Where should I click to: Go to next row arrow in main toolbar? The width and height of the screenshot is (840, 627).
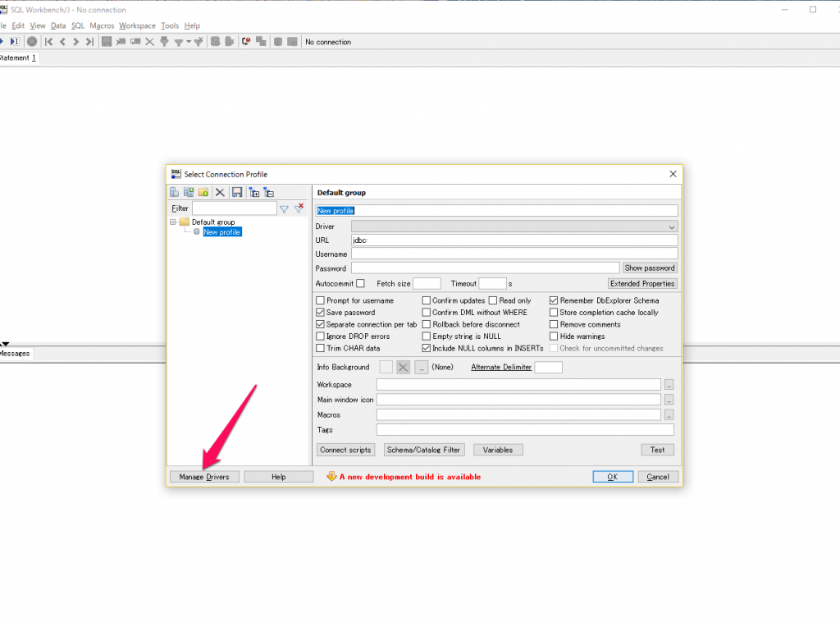pos(76,41)
